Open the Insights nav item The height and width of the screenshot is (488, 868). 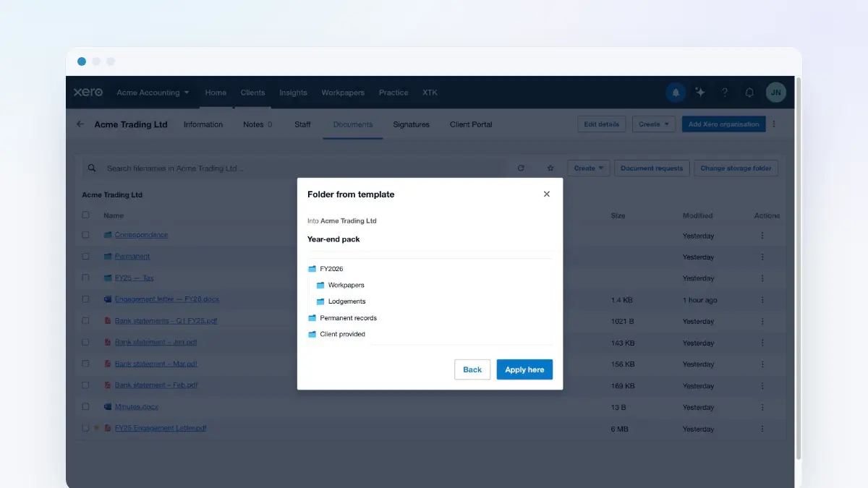[293, 93]
